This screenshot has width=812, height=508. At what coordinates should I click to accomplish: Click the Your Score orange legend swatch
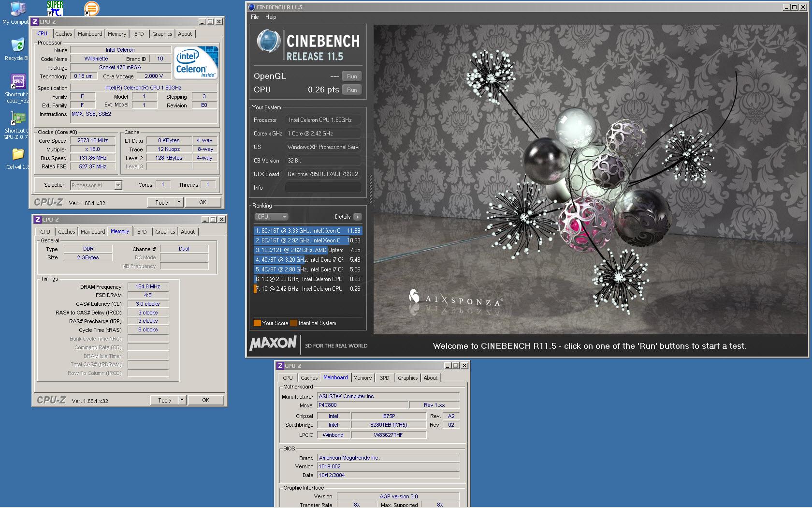coord(257,323)
